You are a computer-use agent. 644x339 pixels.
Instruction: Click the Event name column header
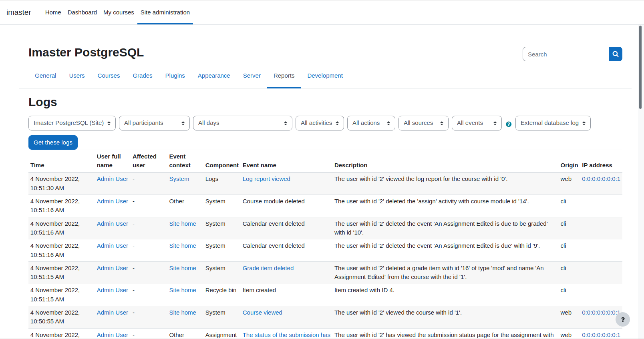260,165
